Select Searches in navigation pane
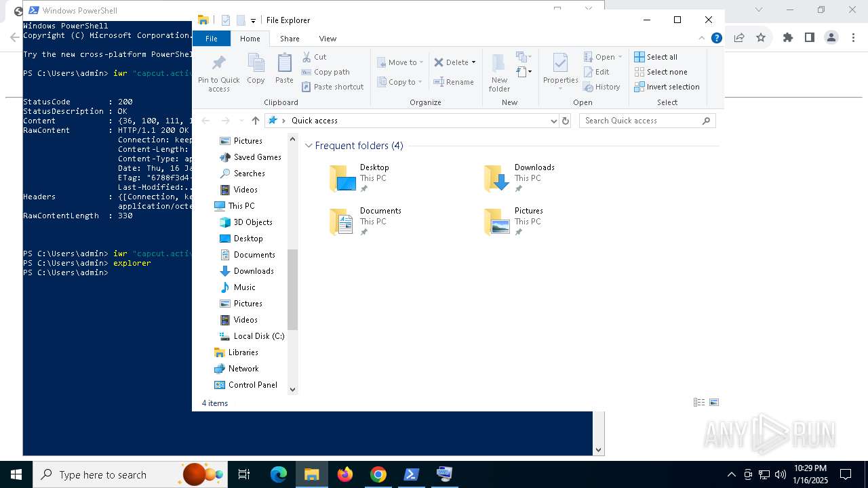 242,174
